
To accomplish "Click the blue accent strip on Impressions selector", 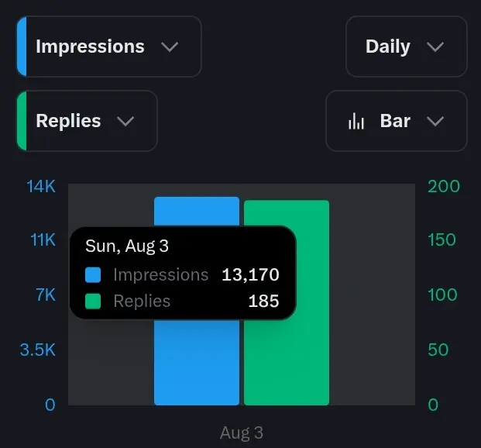I will tap(22, 47).
